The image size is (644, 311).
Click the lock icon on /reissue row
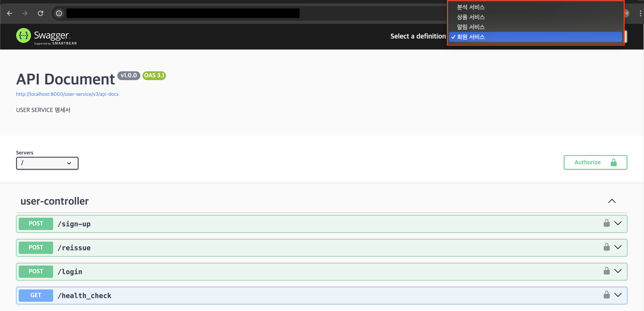[x=607, y=247]
